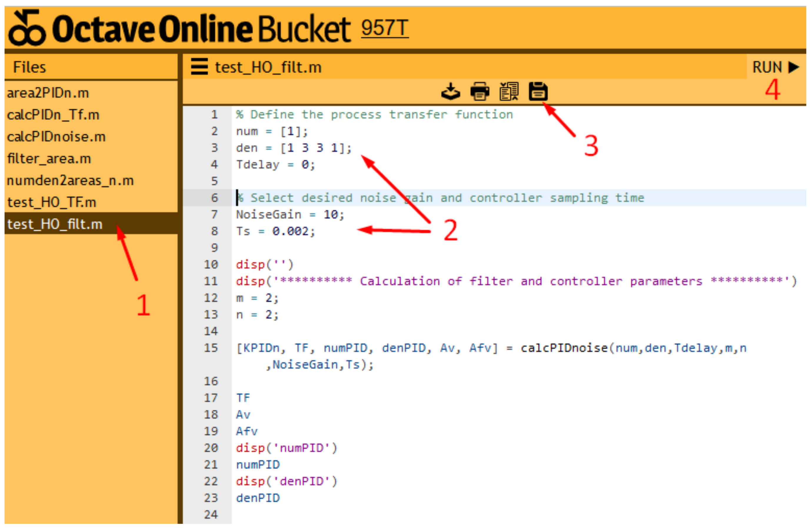
Task: Open filter_area.m file
Action: (49, 159)
